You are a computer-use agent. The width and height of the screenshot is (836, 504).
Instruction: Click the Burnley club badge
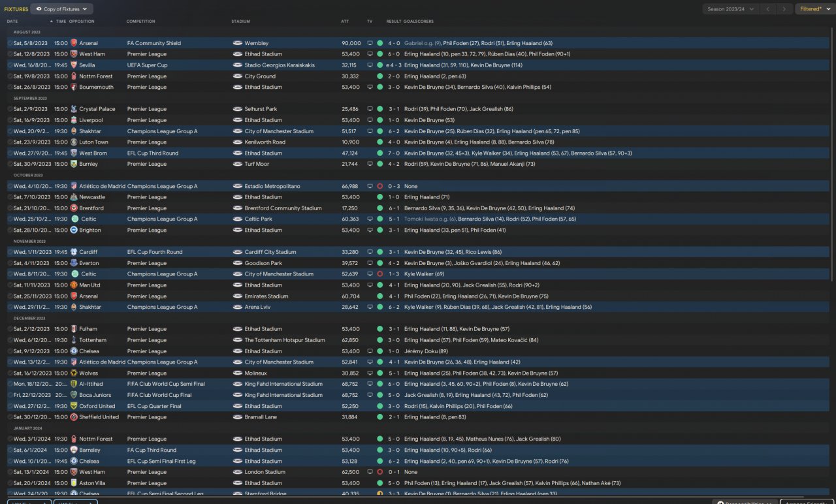pos(74,164)
